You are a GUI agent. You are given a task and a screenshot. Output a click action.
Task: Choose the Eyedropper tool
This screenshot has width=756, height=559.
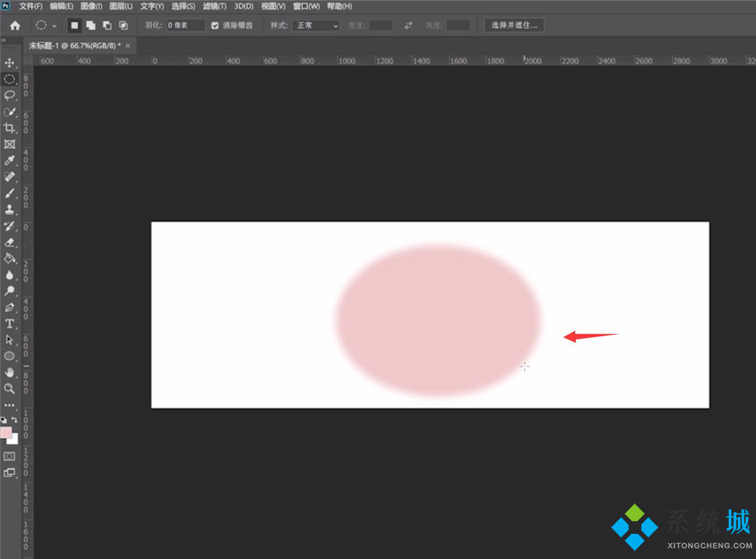click(x=10, y=160)
